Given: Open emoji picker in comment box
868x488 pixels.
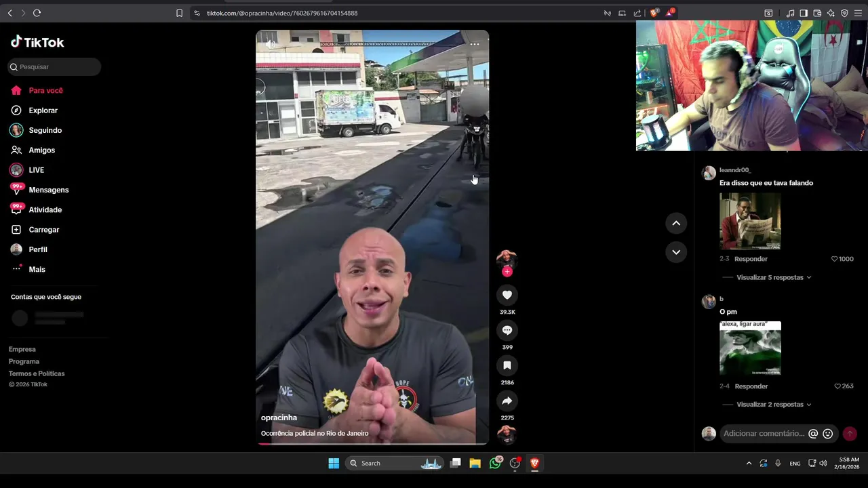Looking at the screenshot, I should [x=828, y=434].
